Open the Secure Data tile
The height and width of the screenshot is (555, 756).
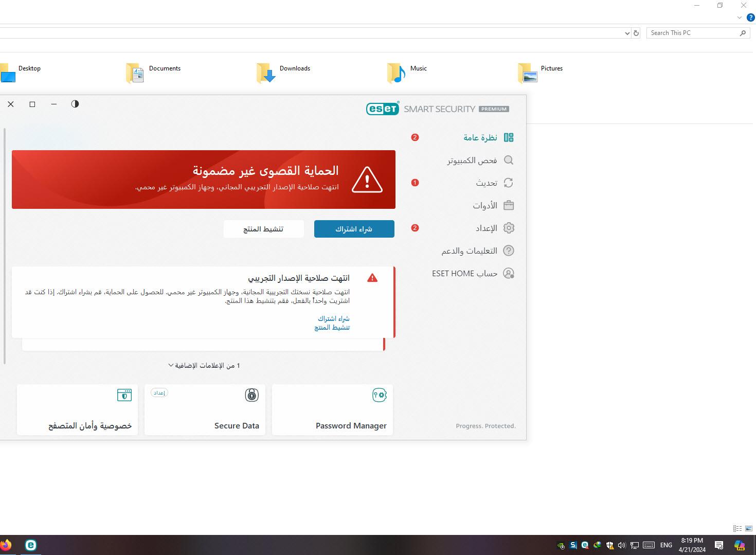click(205, 409)
